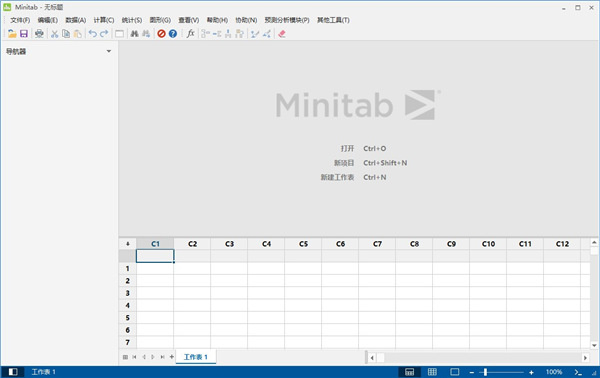This screenshot has height=378, width=600.
Task: Open a project with the folder icon
Action: coord(12,34)
